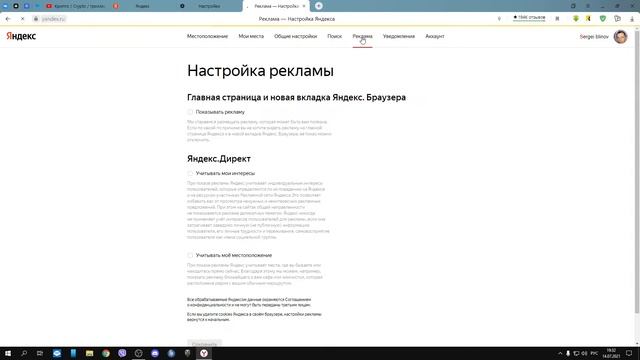Stop page loading with the X button
The width and height of the screenshot is (640, 360).
point(22,19)
